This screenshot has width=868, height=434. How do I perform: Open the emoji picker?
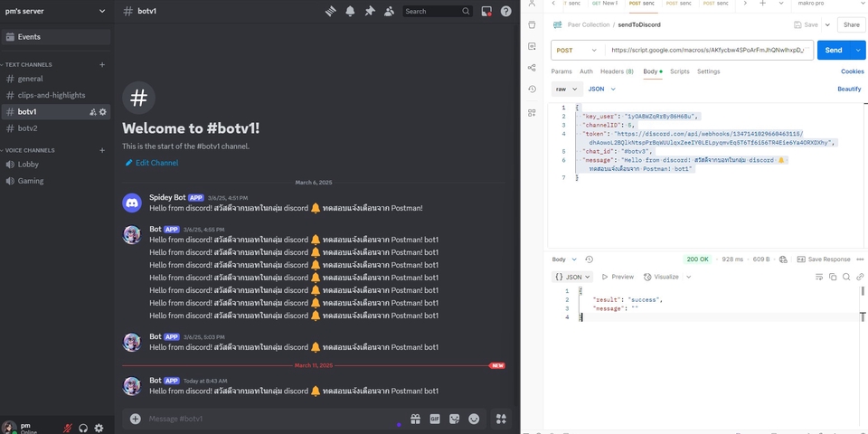[474, 419]
